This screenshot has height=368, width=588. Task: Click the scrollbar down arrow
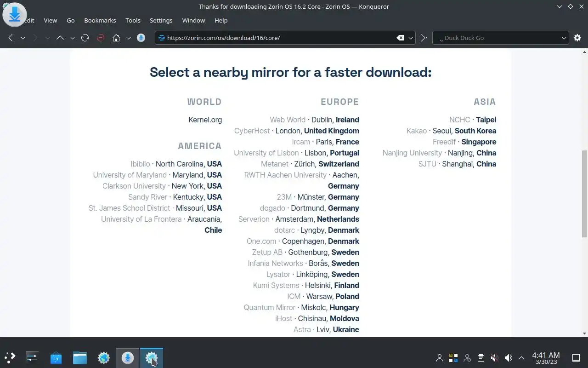(584, 333)
